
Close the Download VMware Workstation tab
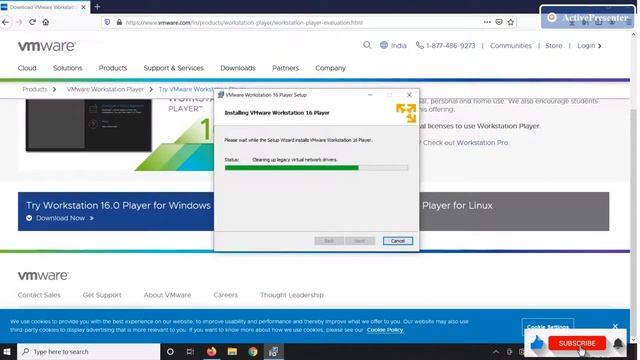click(x=84, y=7)
